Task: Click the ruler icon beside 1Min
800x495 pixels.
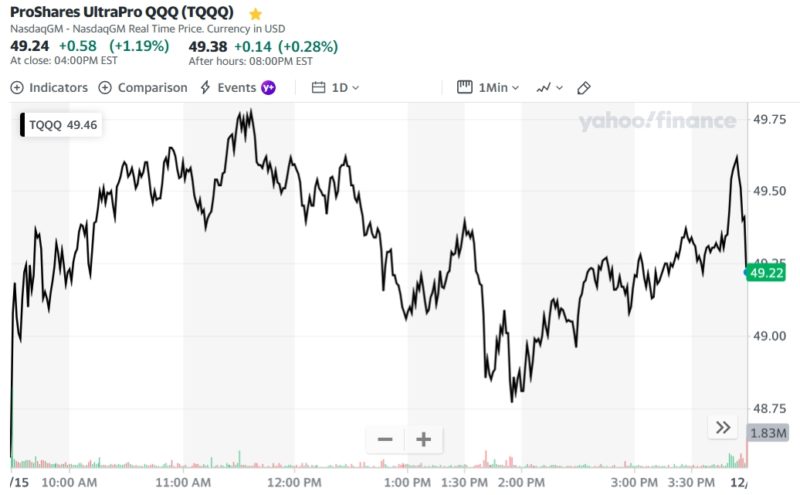Action: tap(464, 88)
